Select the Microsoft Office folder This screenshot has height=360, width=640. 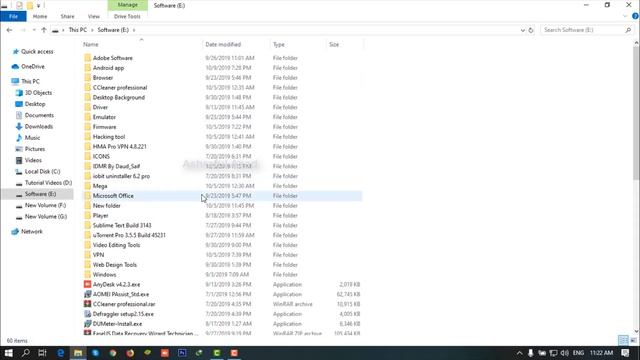click(x=113, y=196)
